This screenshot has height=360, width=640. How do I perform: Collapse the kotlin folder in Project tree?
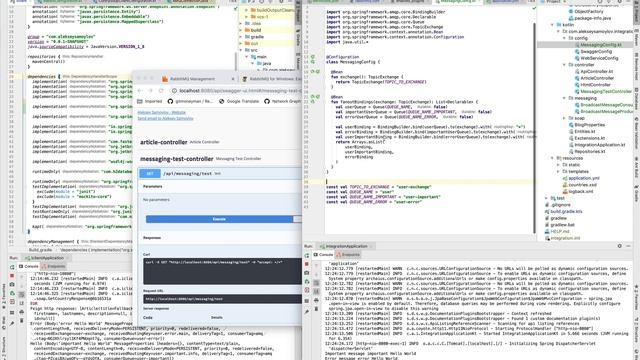click(553, 25)
